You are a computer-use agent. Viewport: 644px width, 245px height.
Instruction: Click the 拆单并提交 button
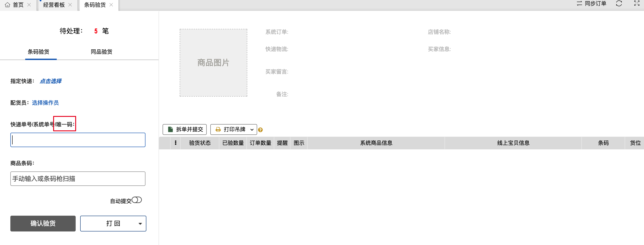coord(184,129)
